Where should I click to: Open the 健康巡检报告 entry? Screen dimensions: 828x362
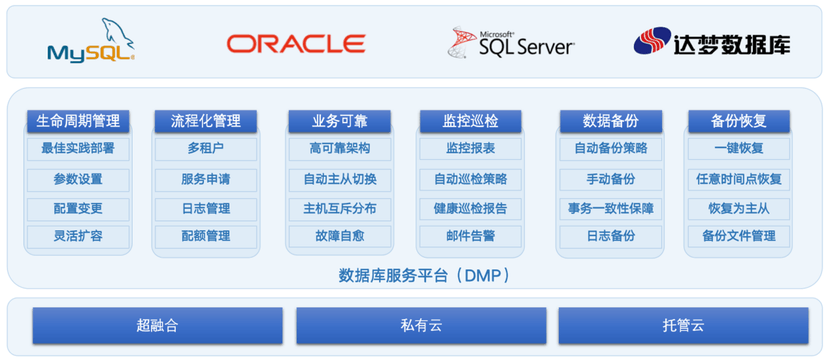click(x=471, y=209)
